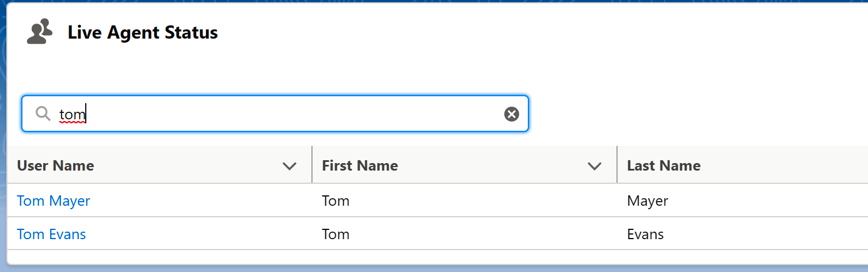868x272 pixels.
Task: Expand the First Name column chevron menu
Action: pyautogui.click(x=595, y=166)
